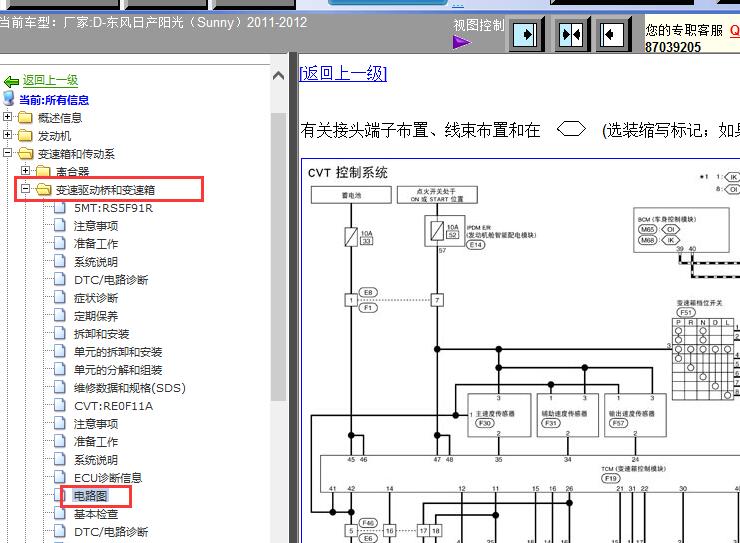
Task: Click the 返回上一级 link in content pane
Action: [342, 73]
